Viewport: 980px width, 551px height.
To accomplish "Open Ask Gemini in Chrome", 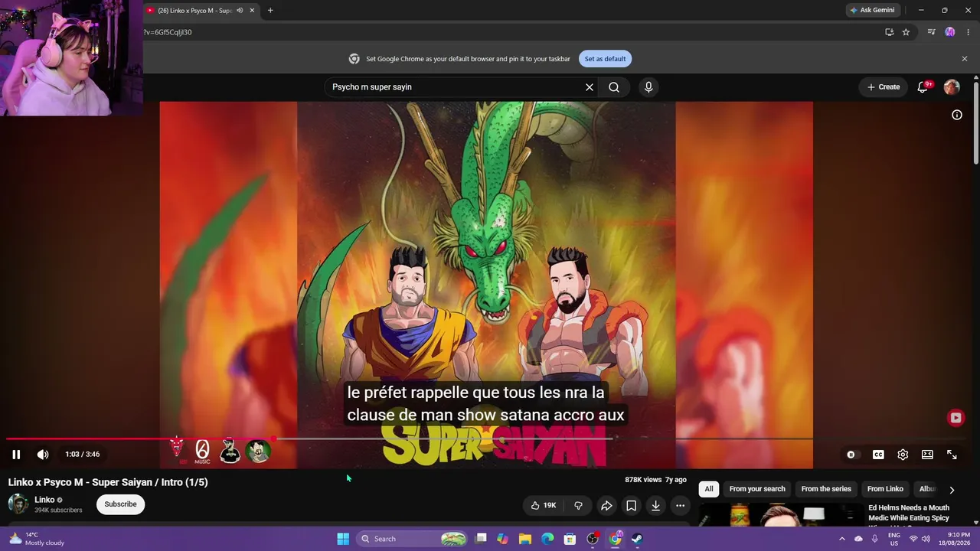I will pyautogui.click(x=872, y=10).
